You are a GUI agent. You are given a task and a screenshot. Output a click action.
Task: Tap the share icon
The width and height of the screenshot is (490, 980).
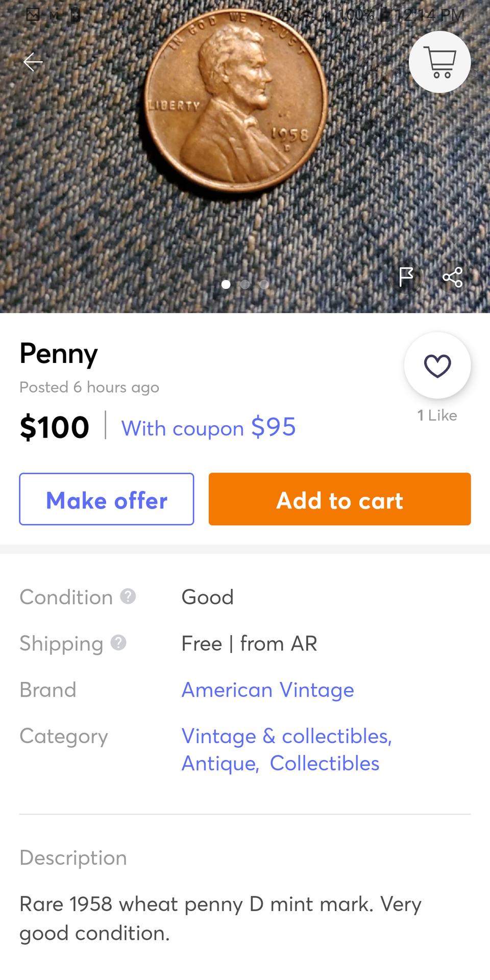[452, 277]
